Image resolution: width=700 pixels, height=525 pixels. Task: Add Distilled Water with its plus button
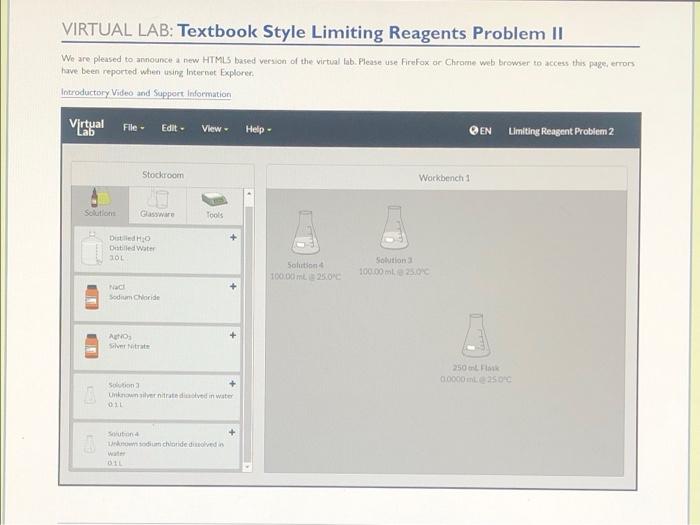pos(233,238)
